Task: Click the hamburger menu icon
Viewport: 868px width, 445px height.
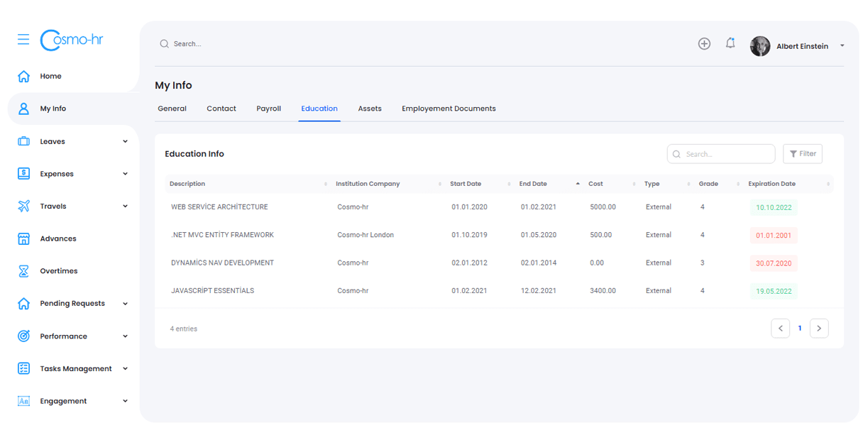Action: pyautogui.click(x=23, y=39)
